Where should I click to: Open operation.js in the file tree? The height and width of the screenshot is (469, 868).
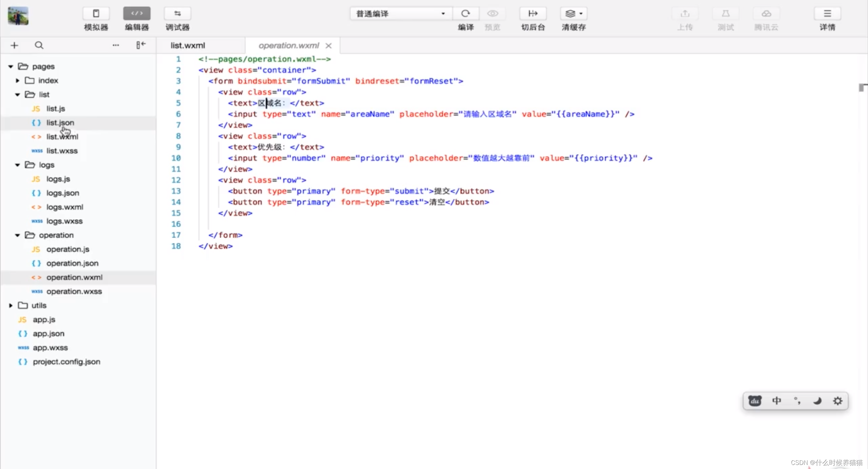(68, 249)
